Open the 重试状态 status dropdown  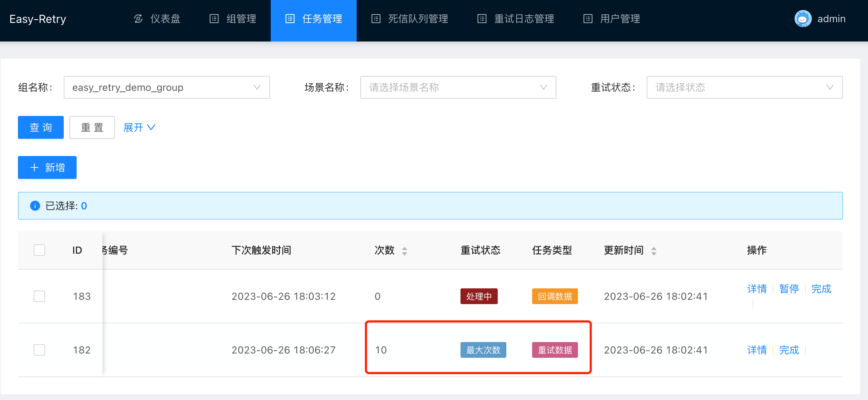point(744,87)
